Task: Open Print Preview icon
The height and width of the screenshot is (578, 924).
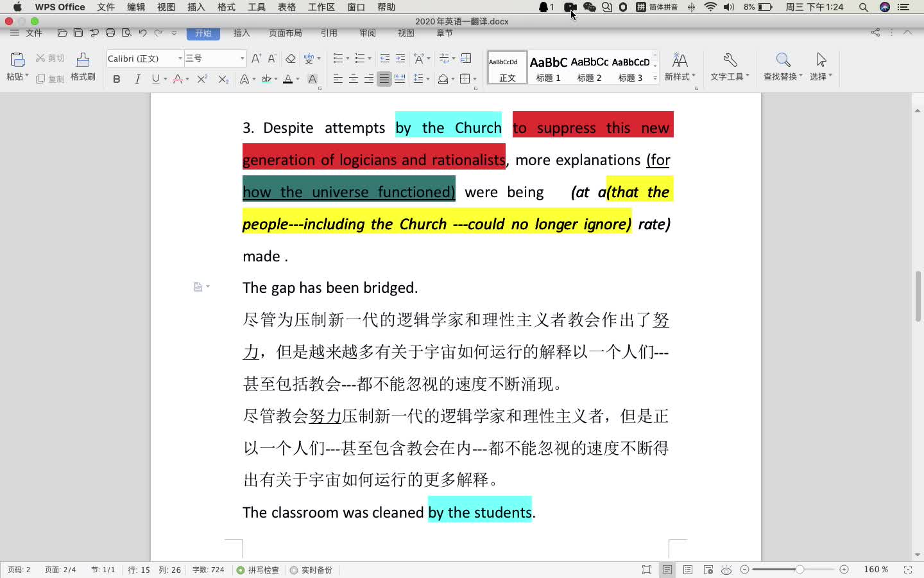Action: (x=126, y=33)
